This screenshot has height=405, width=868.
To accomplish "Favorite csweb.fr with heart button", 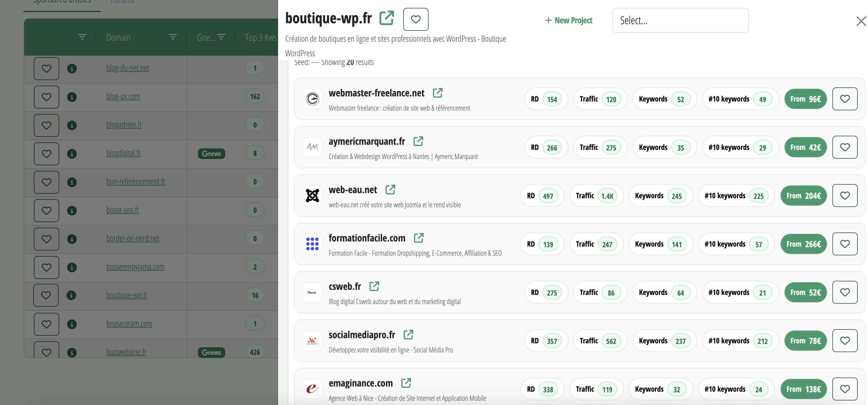I will pos(844,292).
